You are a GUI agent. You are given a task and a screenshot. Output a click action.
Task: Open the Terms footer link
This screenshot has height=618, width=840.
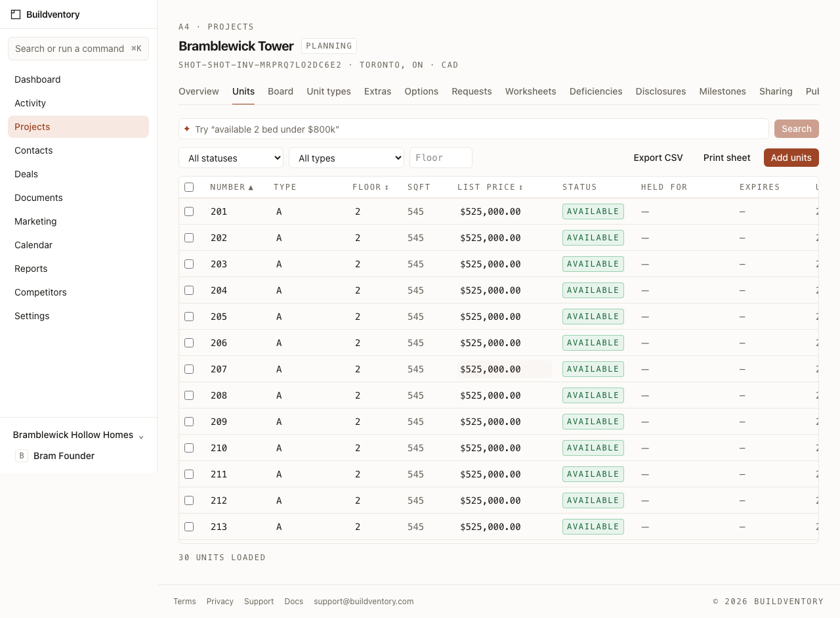184,602
